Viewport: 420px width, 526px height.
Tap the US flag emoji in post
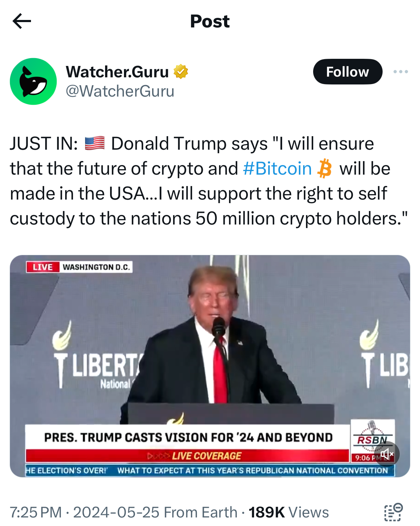pos(95,143)
